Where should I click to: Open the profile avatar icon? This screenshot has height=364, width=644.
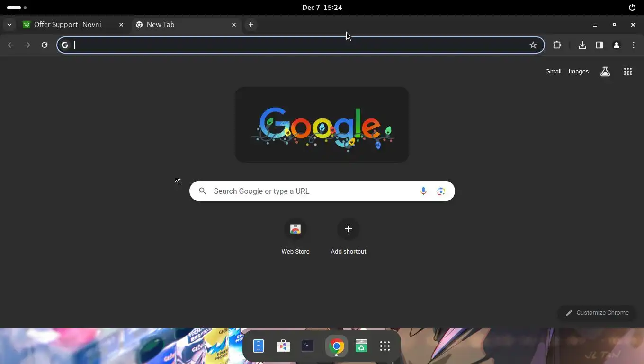point(617,45)
